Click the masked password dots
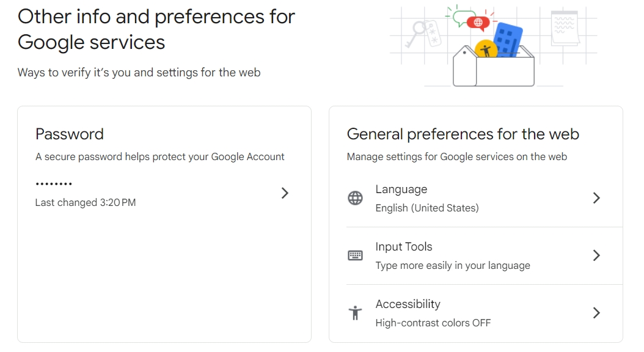The image size is (644, 352). click(x=54, y=184)
